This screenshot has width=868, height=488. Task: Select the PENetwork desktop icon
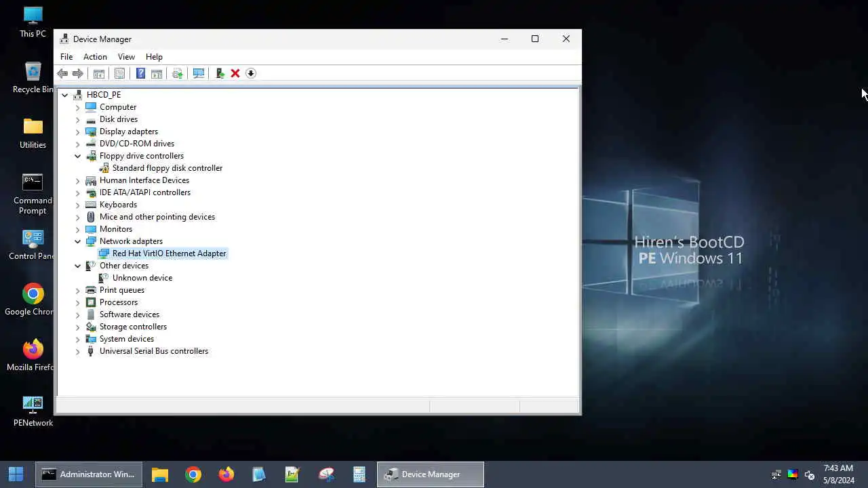(x=33, y=411)
